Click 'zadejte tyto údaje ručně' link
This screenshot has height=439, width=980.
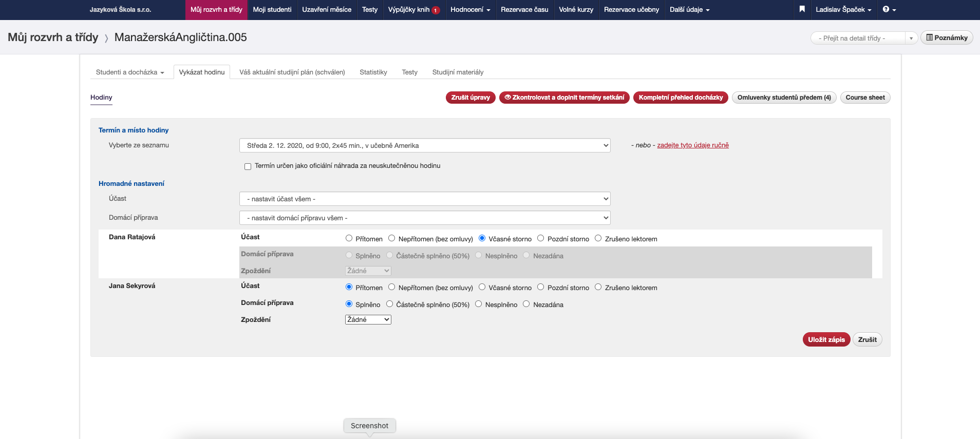[x=693, y=145]
